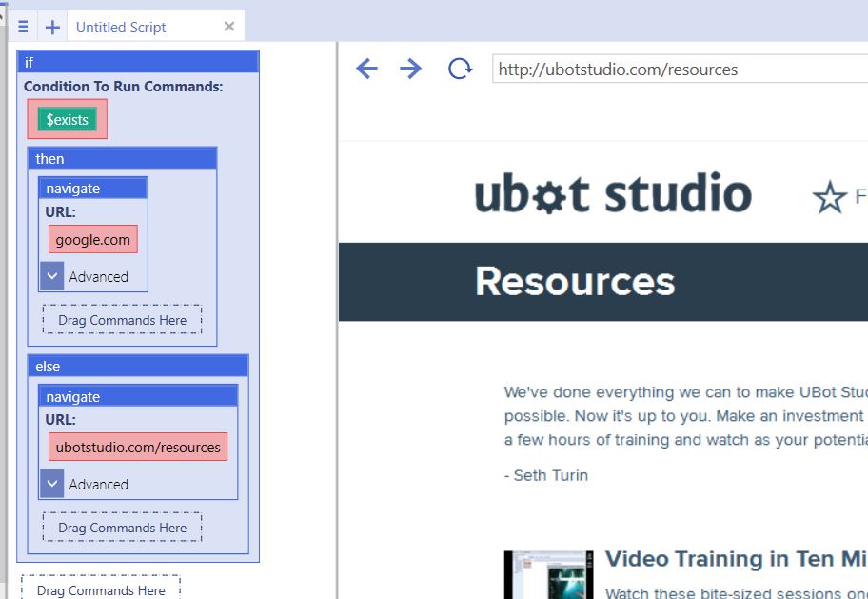Screen dimensions: 868x599
Task: Select the $exists condition block
Action: pyautogui.click(x=67, y=119)
